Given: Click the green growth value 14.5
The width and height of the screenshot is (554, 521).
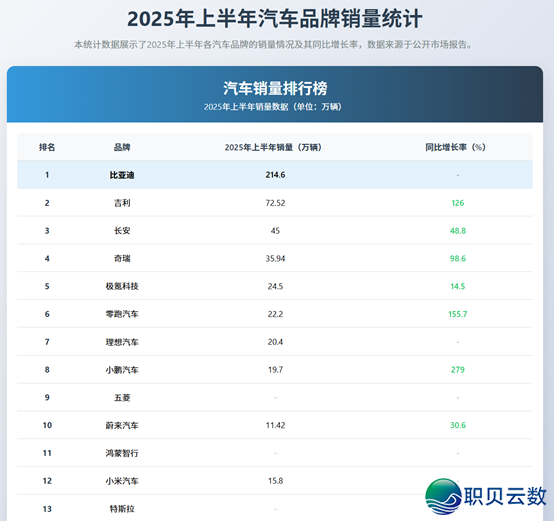Looking at the screenshot, I should [458, 286].
